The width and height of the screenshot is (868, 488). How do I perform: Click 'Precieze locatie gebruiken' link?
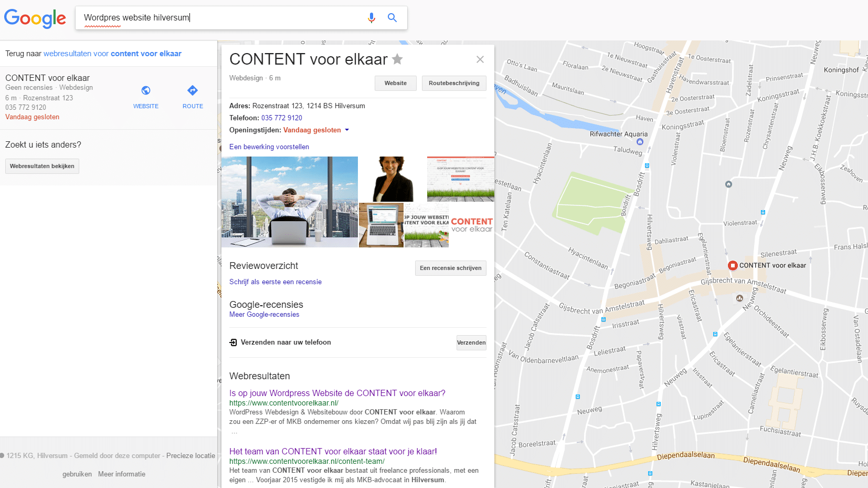[190, 456]
